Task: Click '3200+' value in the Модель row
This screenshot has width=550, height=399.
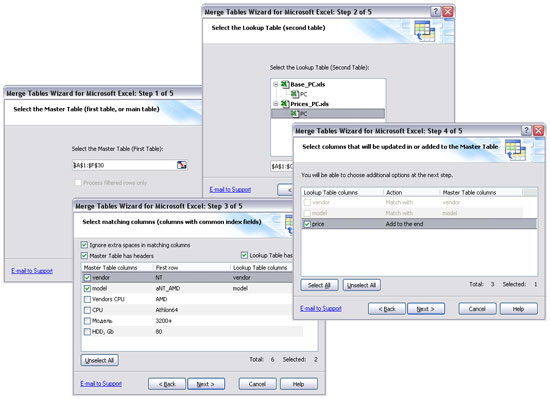Action: coord(164,321)
